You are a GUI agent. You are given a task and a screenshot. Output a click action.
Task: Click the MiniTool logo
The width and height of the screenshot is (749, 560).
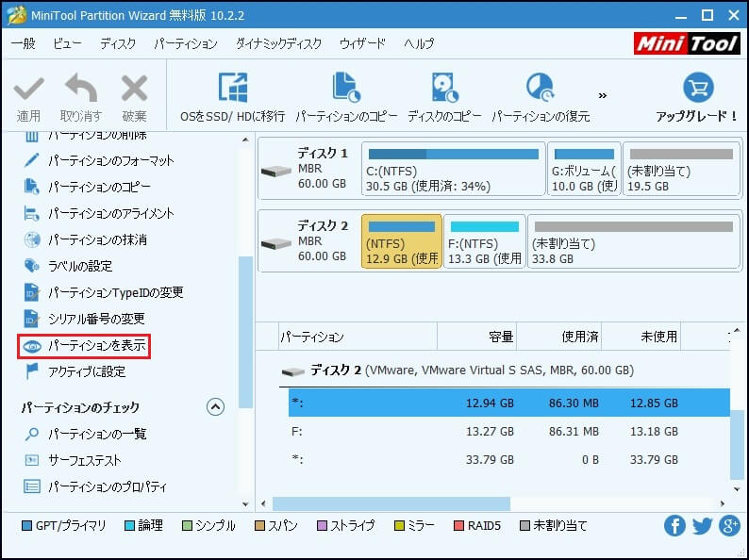point(687,44)
